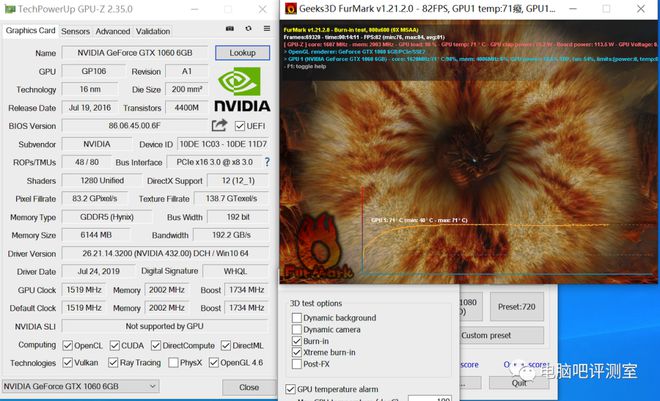Toggle the Ray Tracing checkbox

tap(113, 362)
